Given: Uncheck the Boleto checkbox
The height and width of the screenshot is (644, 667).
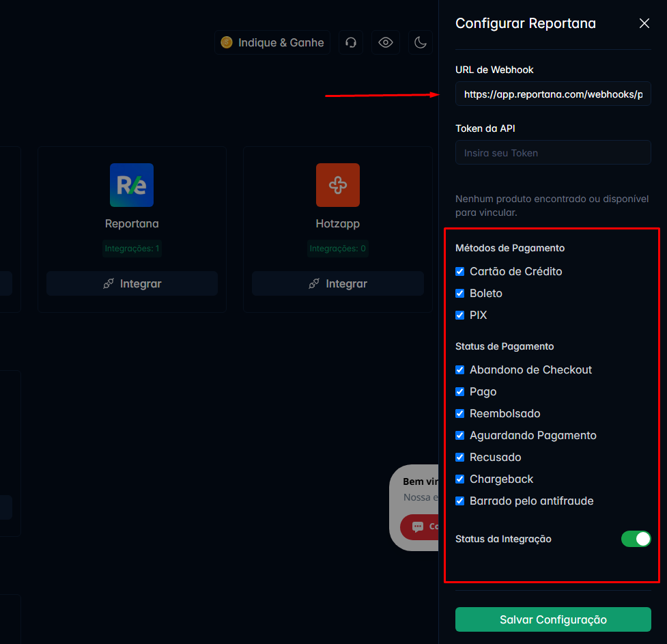Looking at the screenshot, I should (x=460, y=293).
